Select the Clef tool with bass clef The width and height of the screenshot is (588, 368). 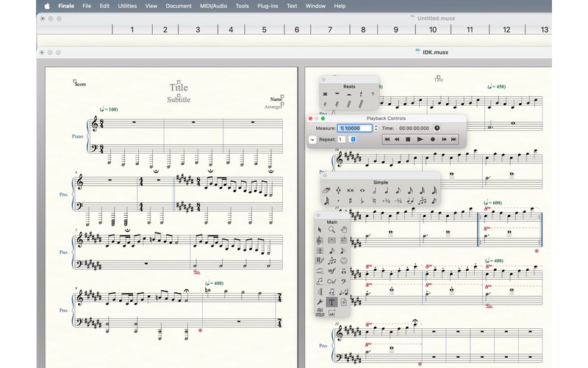click(x=343, y=281)
